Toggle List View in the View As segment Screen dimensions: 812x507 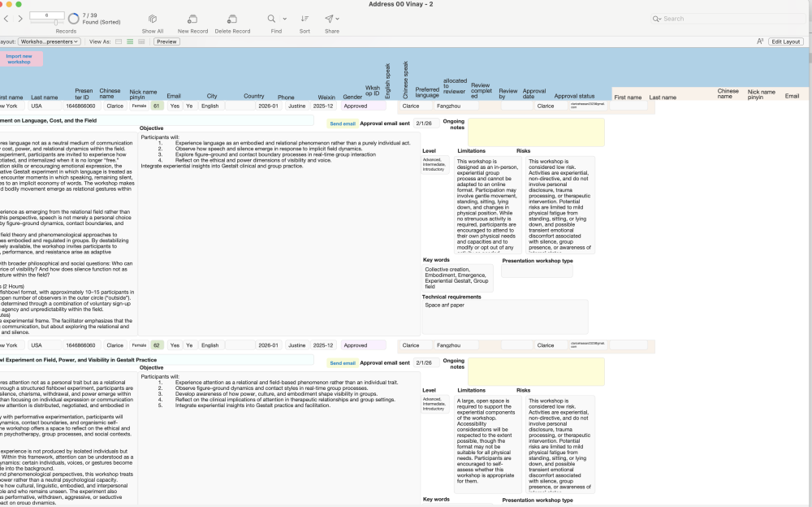pos(129,40)
